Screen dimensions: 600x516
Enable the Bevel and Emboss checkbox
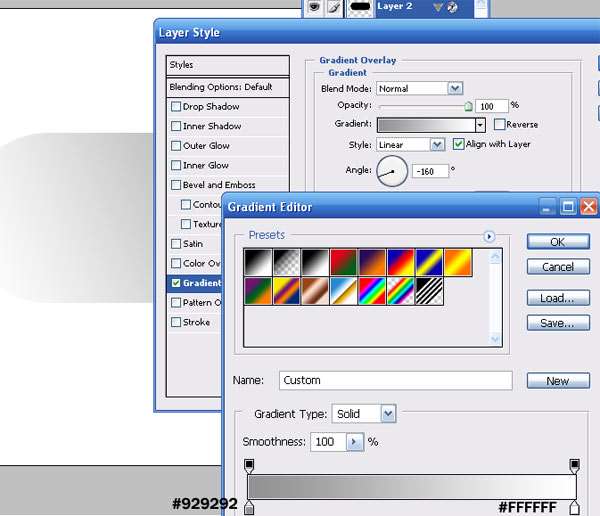176,185
